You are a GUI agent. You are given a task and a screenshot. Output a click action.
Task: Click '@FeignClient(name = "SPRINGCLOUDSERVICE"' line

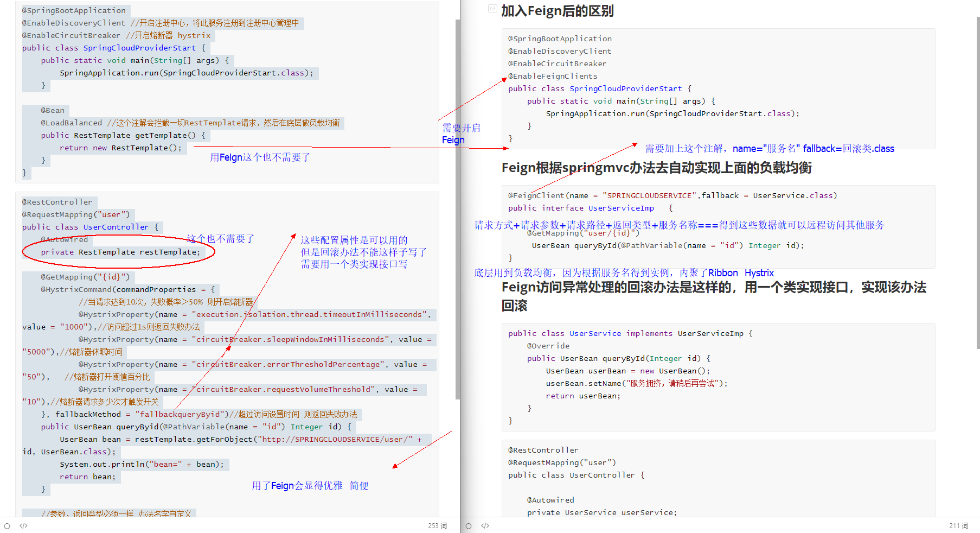(x=672, y=195)
